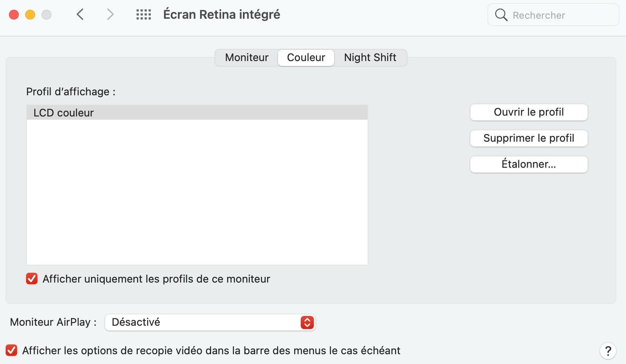
Task: Show all preferences via the grid icon
Action: pos(143,15)
